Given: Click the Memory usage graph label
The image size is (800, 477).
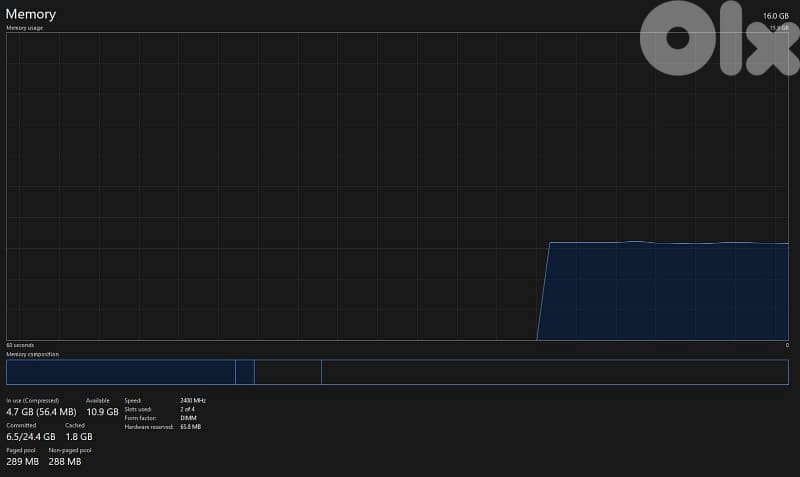Looking at the screenshot, I should [x=25, y=28].
